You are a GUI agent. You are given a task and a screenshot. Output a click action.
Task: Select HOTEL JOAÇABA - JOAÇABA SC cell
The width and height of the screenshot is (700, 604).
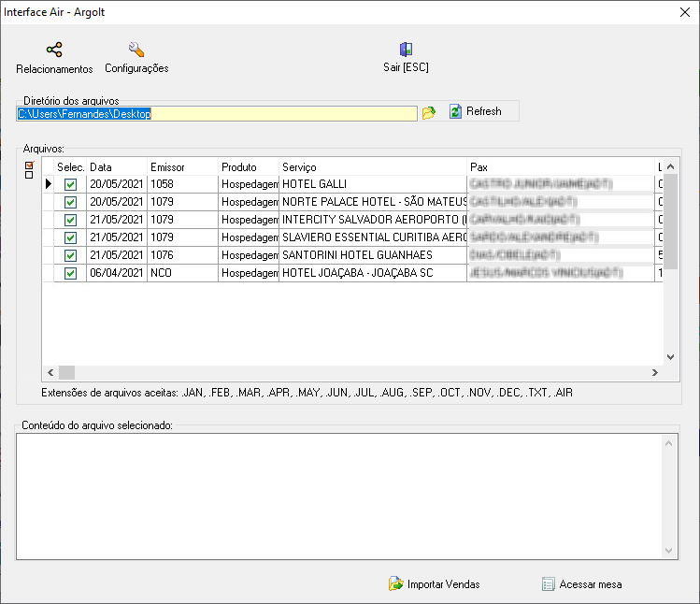(373, 273)
